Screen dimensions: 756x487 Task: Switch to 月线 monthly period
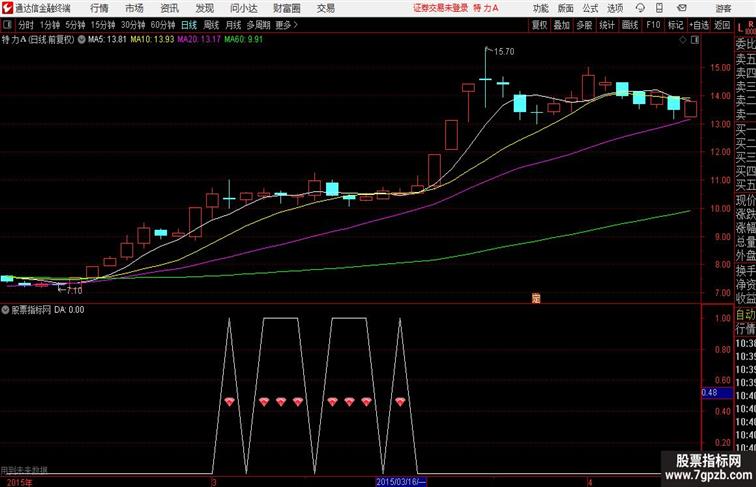pos(233,25)
